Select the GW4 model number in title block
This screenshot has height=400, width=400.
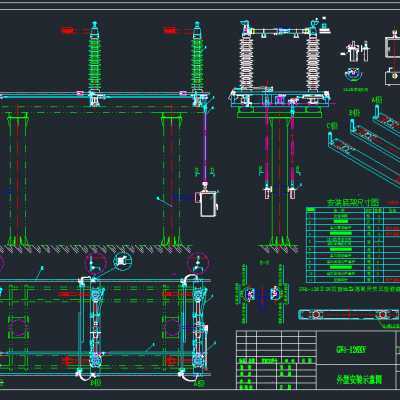(350, 350)
